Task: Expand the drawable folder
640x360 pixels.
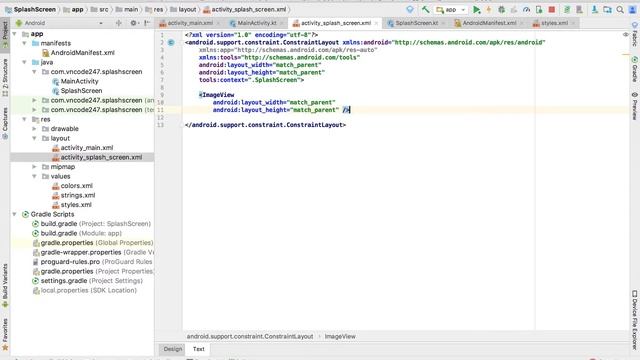Action: point(35,129)
